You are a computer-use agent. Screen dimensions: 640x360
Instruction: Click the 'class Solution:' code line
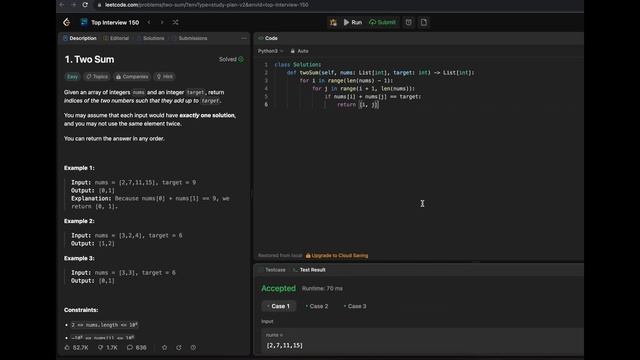pos(298,65)
